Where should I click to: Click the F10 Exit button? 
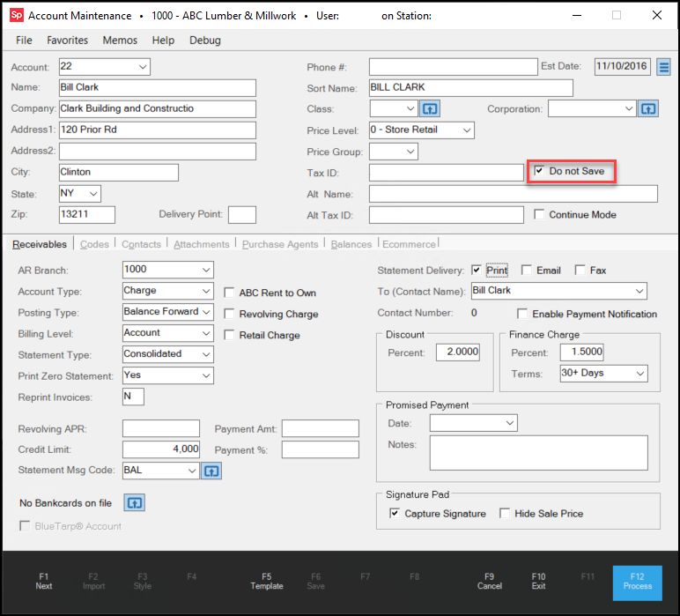[x=538, y=582]
